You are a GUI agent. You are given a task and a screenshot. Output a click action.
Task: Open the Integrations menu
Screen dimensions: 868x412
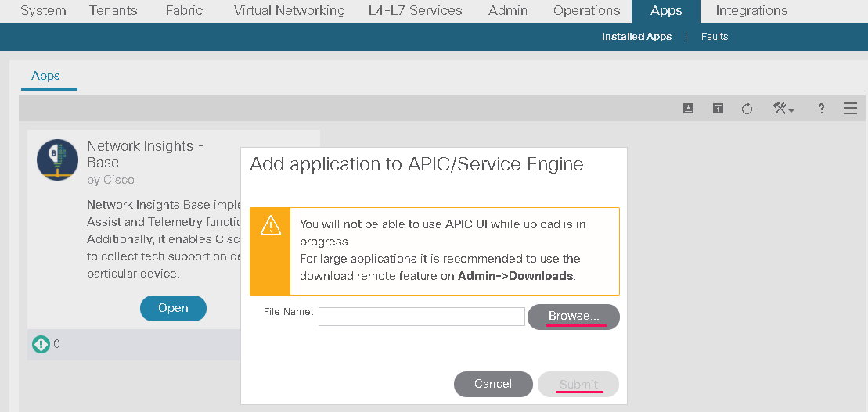pos(751,10)
